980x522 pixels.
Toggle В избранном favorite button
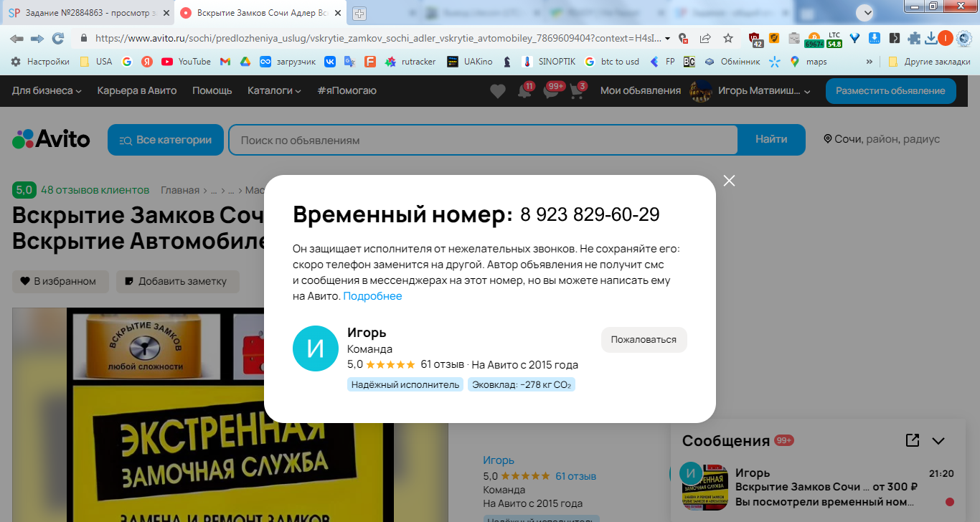(60, 282)
